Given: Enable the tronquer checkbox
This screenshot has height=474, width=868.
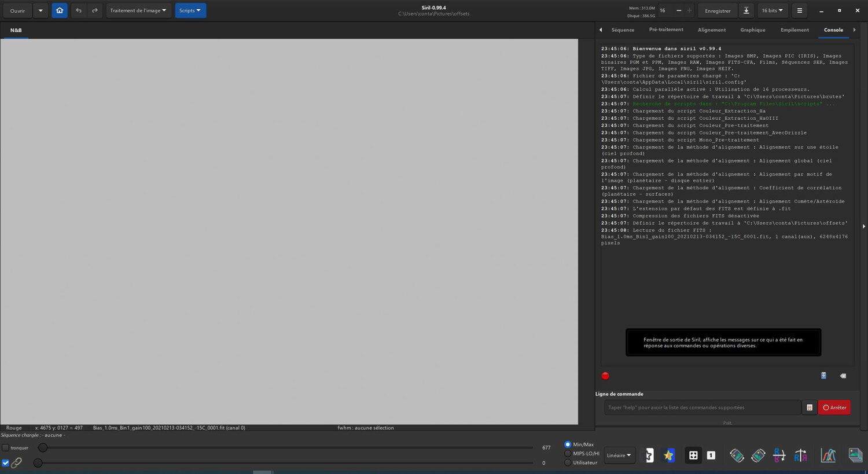Looking at the screenshot, I should pos(5,447).
